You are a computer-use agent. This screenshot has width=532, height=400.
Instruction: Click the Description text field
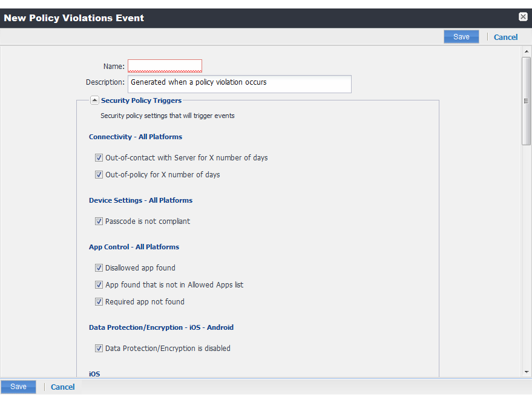(x=239, y=84)
